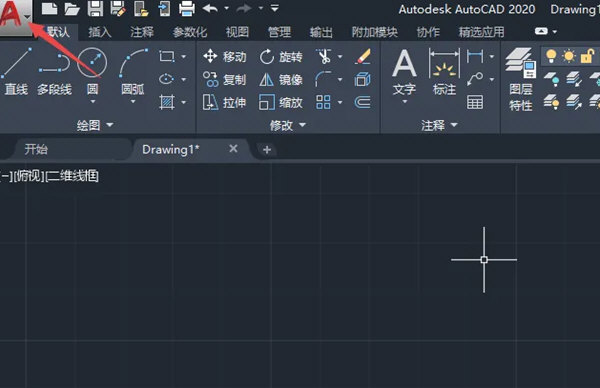
Task: Switch to the 参数化 ribbon tab
Action: click(190, 32)
